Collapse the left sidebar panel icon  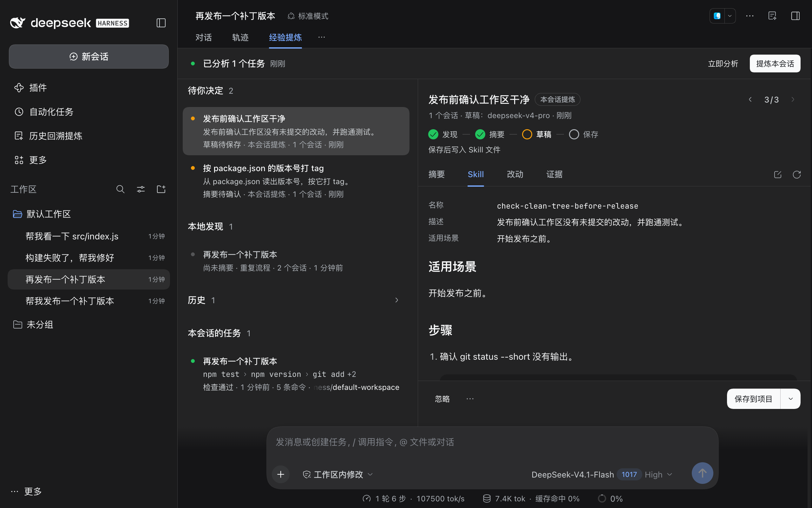(161, 23)
